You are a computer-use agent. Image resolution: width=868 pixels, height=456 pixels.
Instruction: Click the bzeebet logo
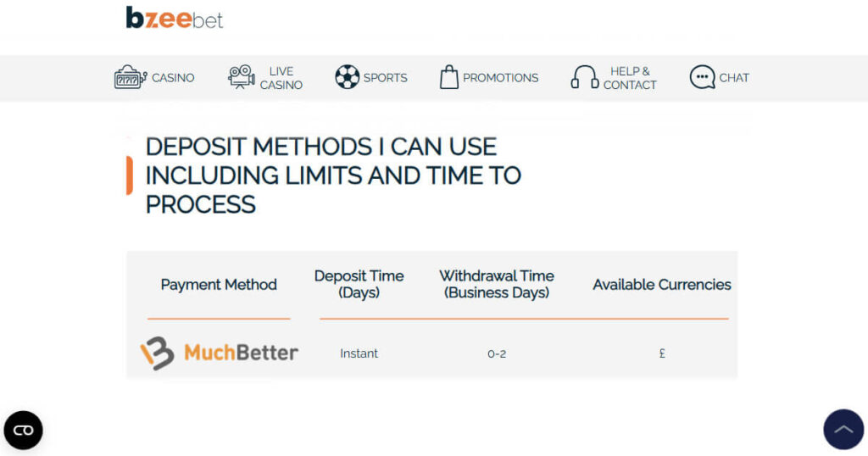(175, 18)
